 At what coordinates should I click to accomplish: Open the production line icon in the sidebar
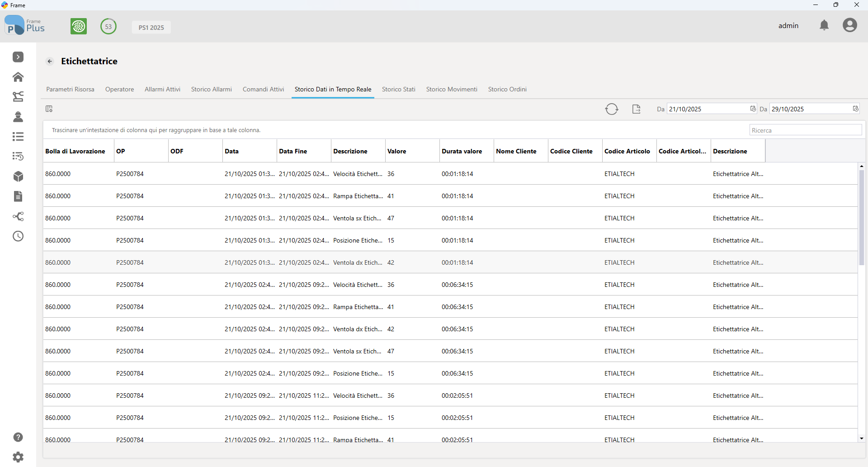[18, 96]
